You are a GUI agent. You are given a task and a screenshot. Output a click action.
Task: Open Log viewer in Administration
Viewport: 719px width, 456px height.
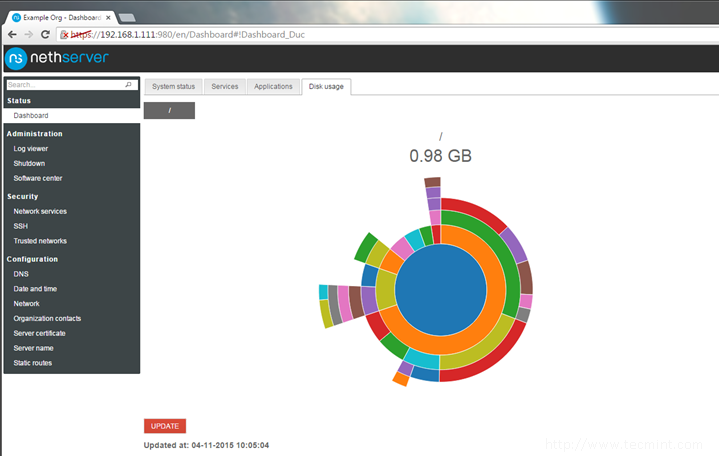pyautogui.click(x=31, y=149)
